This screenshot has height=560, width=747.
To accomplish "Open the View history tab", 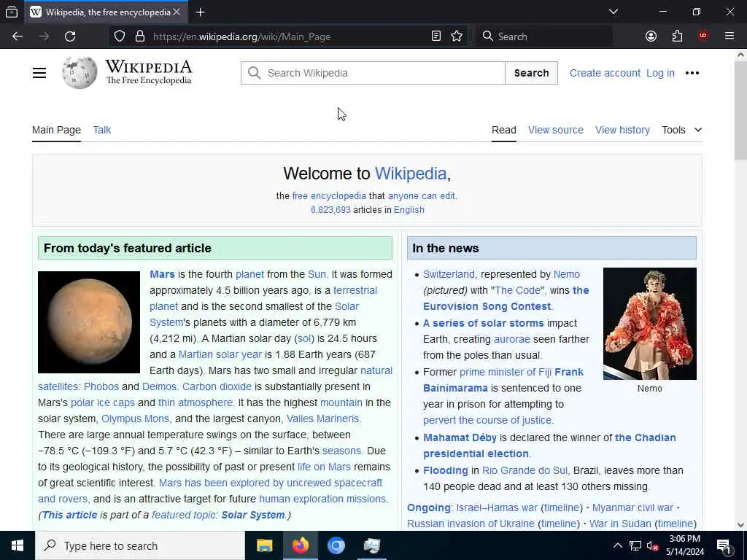I will 622,130.
